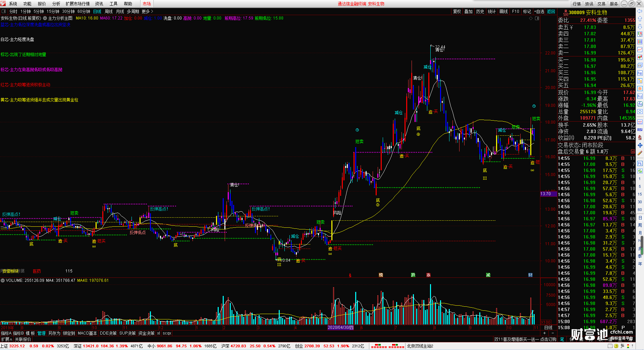
Task: Open the 工具 menu
Action: tap(113, 4)
